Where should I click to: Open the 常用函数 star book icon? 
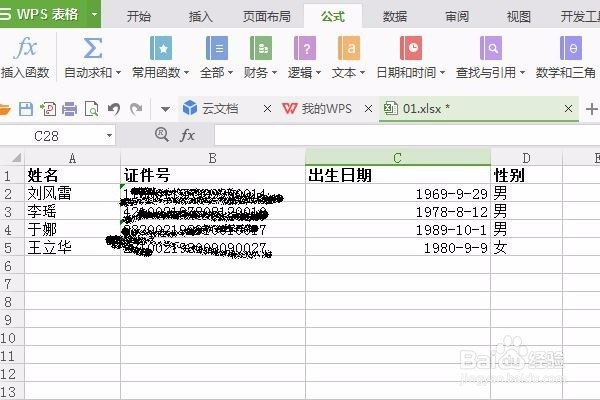coord(161,48)
